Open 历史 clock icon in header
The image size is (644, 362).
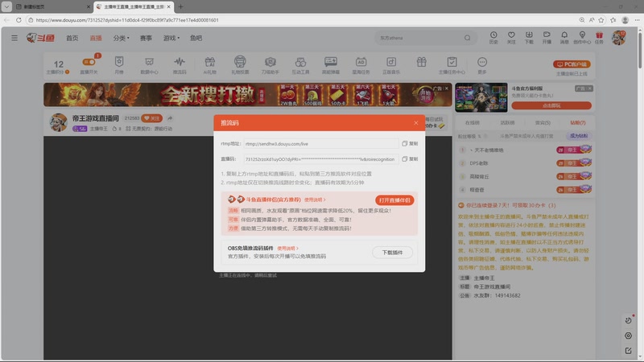pyautogui.click(x=493, y=38)
